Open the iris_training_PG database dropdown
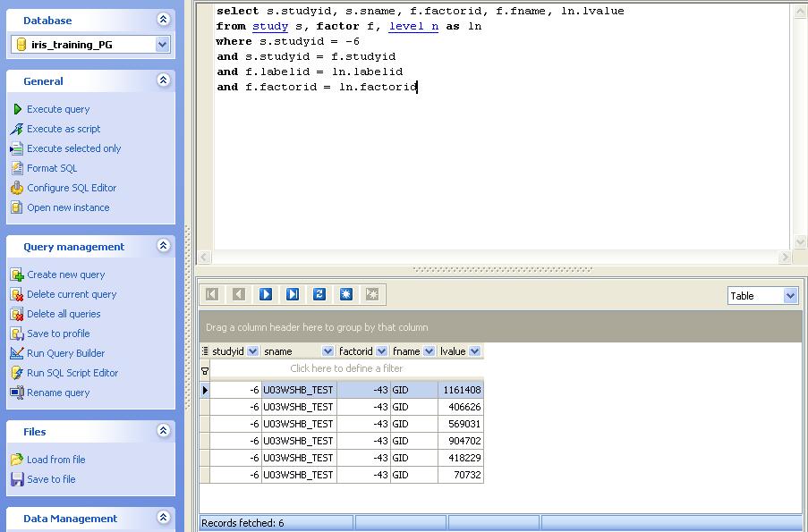 click(x=162, y=45)
